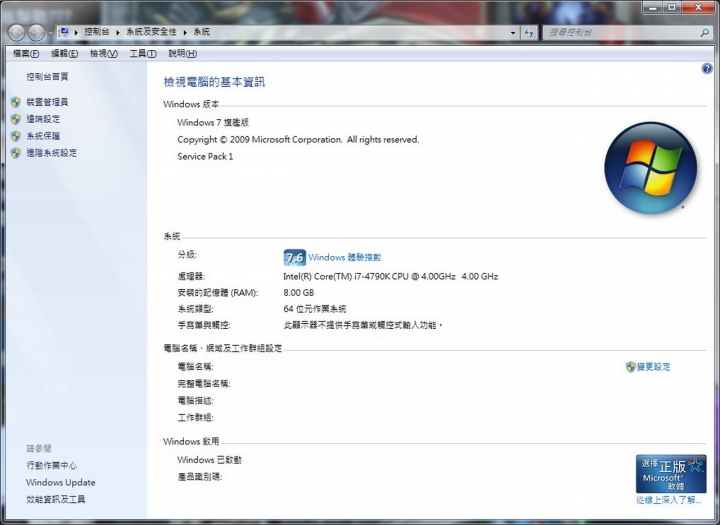
Task: Click the shield icon next to 變更設定
Action: tap(630, 367)
